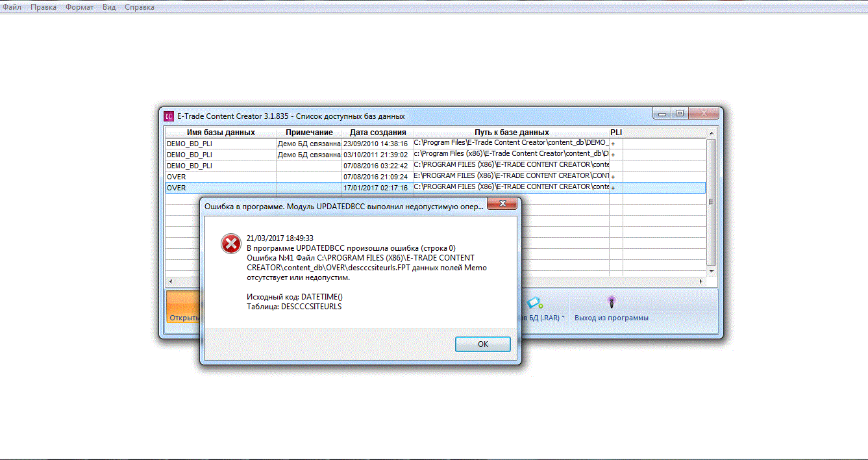Screen dimensions: 868x460
Task: Open the БД (.RAR) dropdown arrow
Action: coord(564,318)
